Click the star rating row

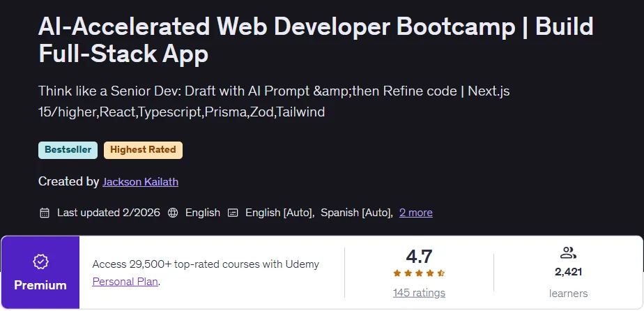coord(419,273)
